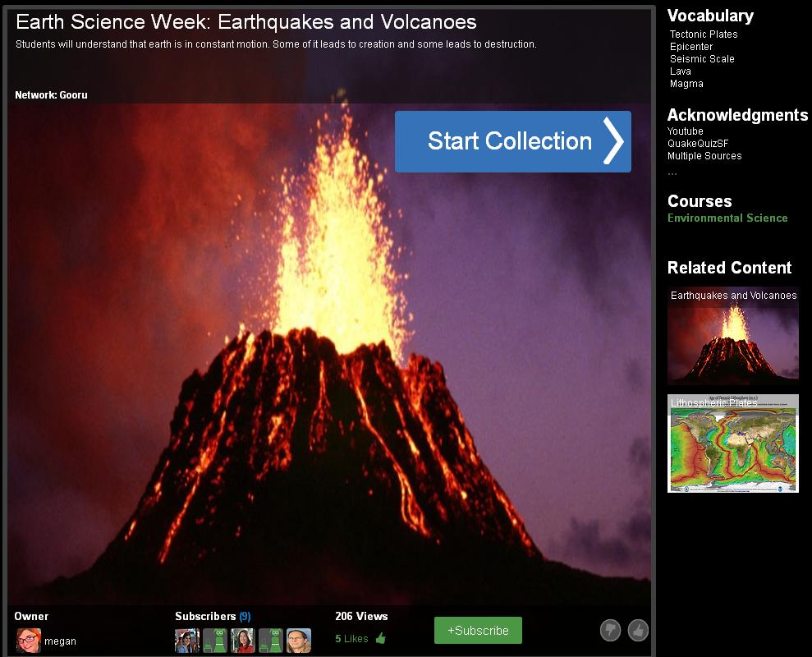The width and height of the screenshot is (812, 657).
Task: Click the QuakeQuizSF acknowledgment
Action: [x=698, y=144]
